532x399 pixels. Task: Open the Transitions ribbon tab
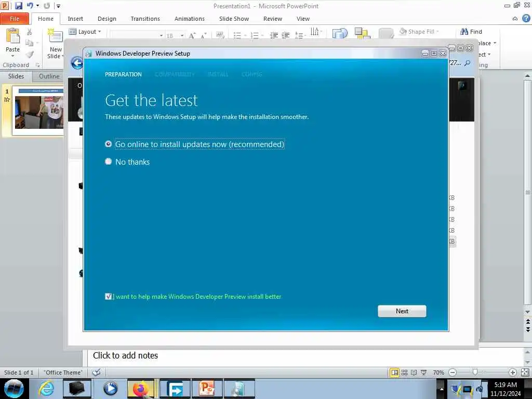(x=145, y=19)
